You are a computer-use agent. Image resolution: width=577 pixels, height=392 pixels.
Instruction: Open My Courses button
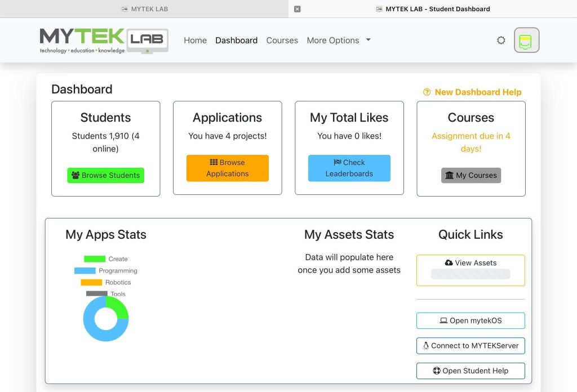click(x=471, y=175)
